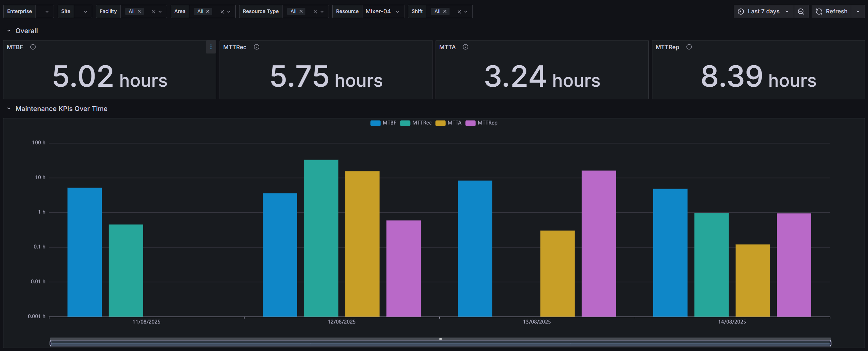The height and width of the screenshot is (351, 868).
Task: Collapse the Maintenance KPIs Over Time section
Action: (9, 109)
